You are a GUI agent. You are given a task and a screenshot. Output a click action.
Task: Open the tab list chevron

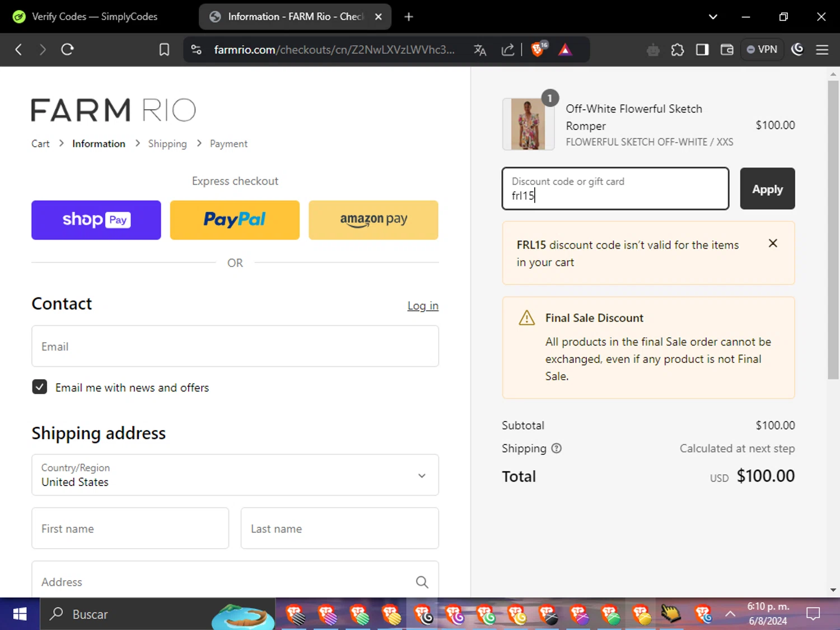click(x=713, y=17)
